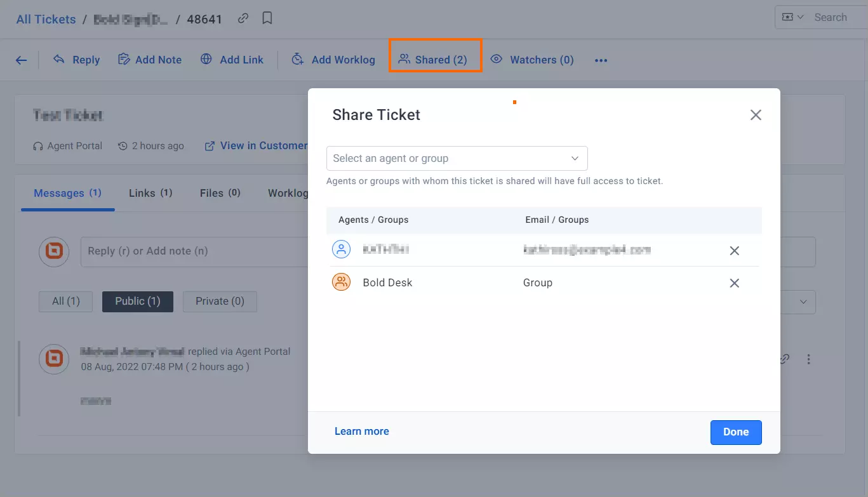Bookmark this ticket with bookmark icon
Image resolution: width=868 pixels, height=497 pixels.
pyautogui.click(x=267, y=18)
